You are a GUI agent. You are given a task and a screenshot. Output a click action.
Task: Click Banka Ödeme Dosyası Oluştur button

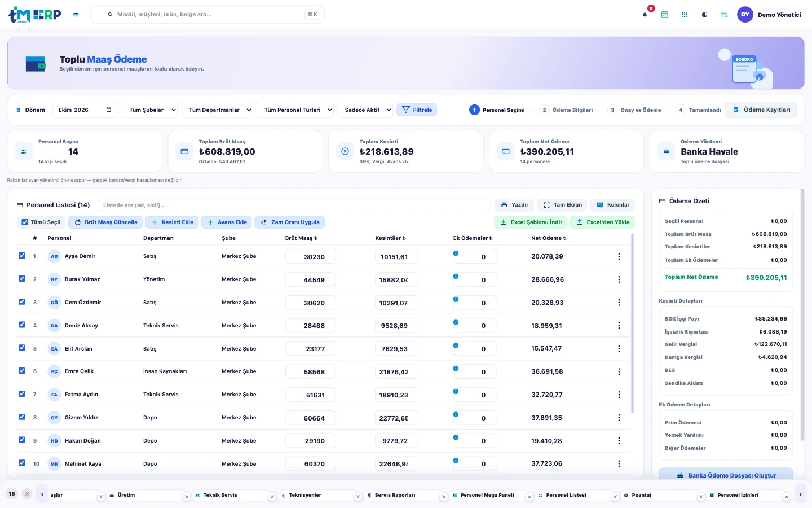pyautogui.click(x=726, y=475)
